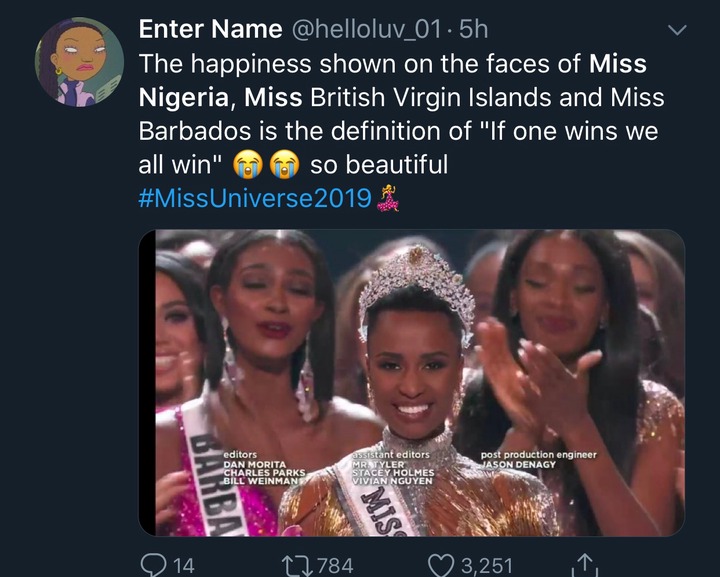Click the 3,251 likes count
This screenshot has height=577, width=720.
[x=487, y=565]
